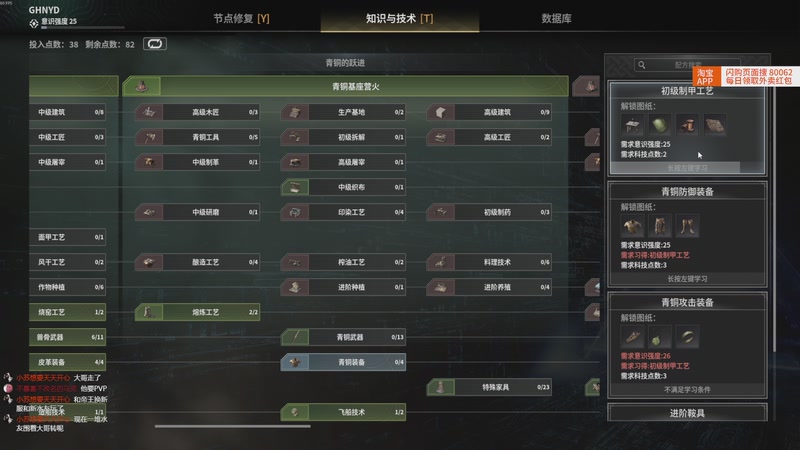Click 长按左键学习 under 青铜防御装备
Viewport: 800px width, 450px height.
pos(687,279)
